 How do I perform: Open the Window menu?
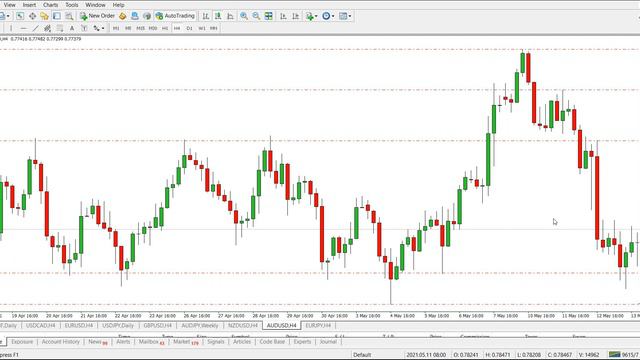(95, 5)
